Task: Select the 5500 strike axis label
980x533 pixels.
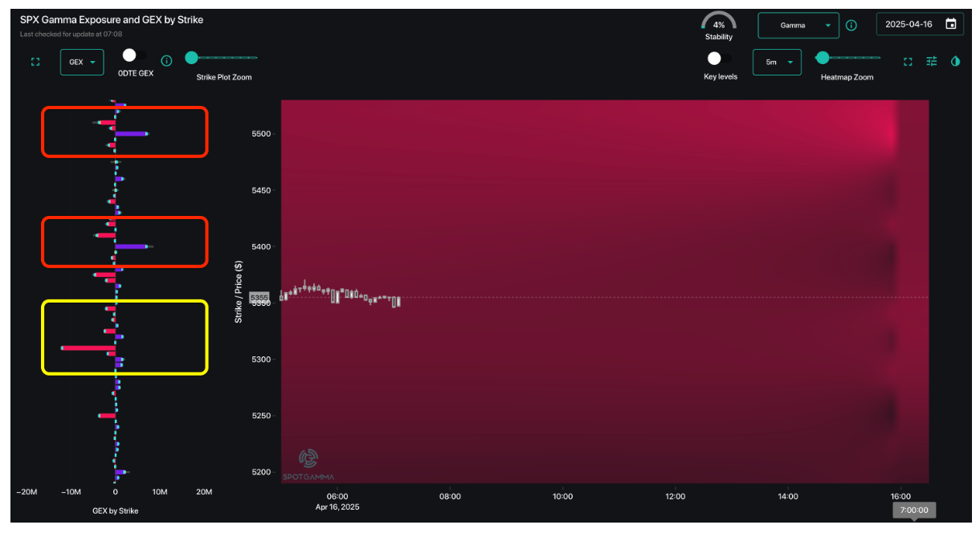Action: pyautogui.click(x=261, y=133)
